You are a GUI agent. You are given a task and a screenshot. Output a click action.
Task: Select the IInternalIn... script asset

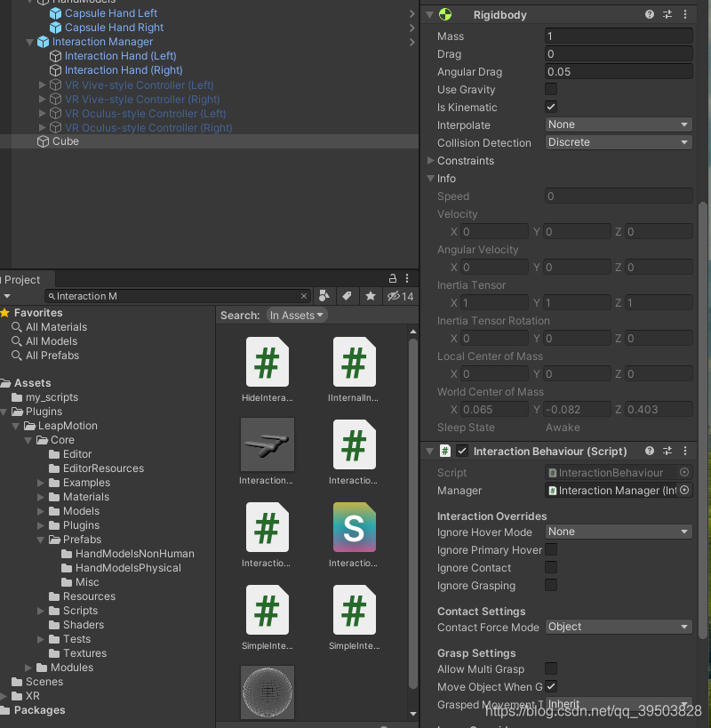click(354, 369)
